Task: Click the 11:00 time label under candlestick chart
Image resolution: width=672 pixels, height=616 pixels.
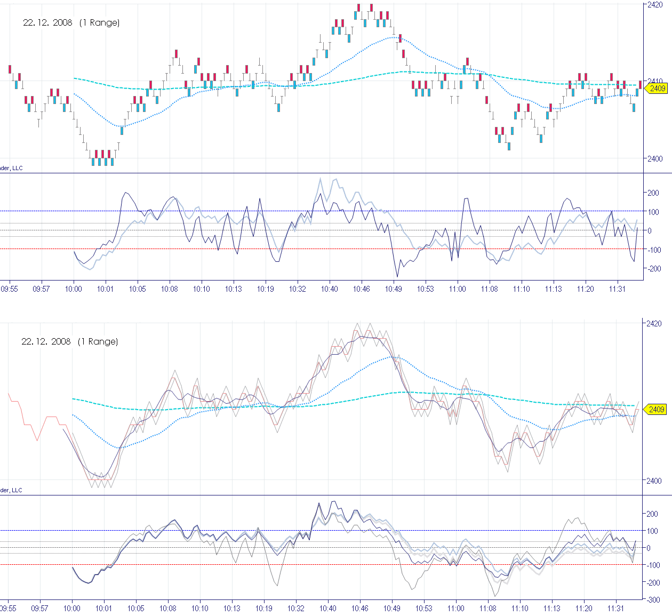Action: tap(457, 289)
